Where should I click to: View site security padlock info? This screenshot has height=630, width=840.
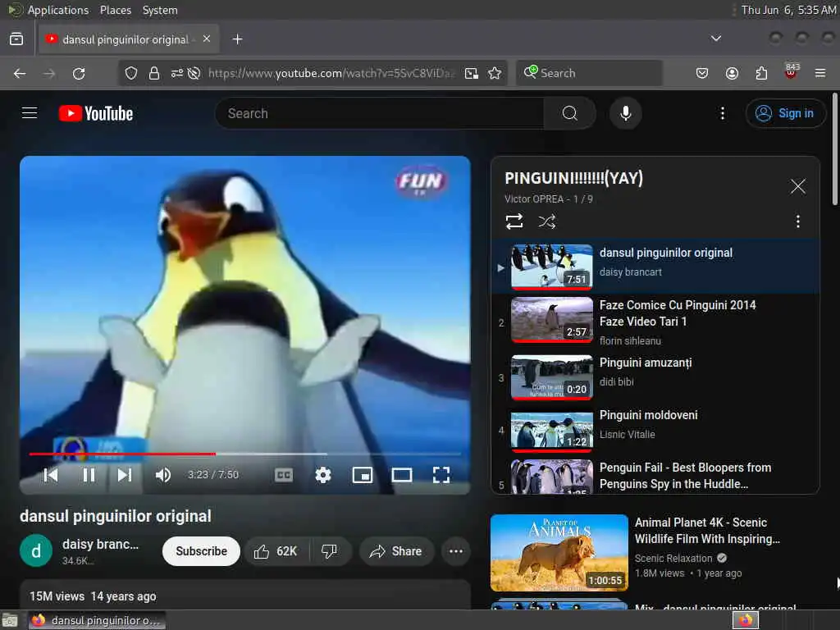coord(153,73)
